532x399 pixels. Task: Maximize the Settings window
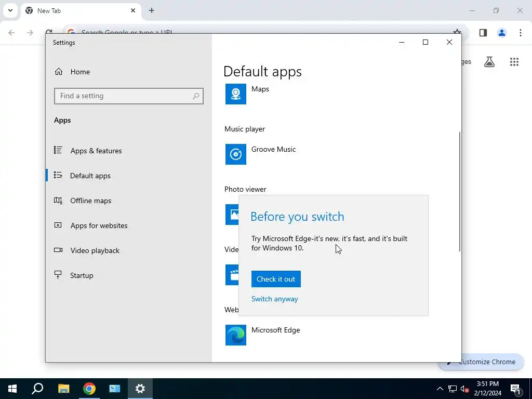pos(425,42)
